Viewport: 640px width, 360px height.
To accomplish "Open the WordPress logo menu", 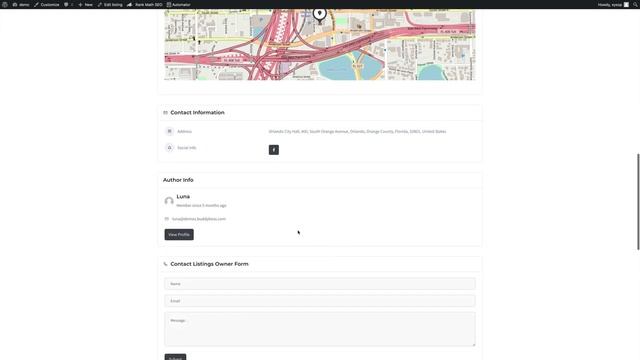I will 4,4.
